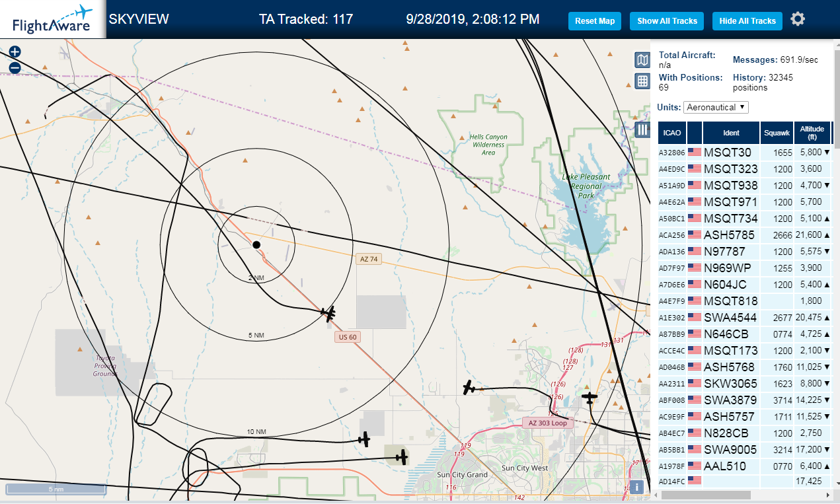This screenshot has width=840, height=504.
Task: Select N969WP in the aircraft list
Action: coord(728,268)
